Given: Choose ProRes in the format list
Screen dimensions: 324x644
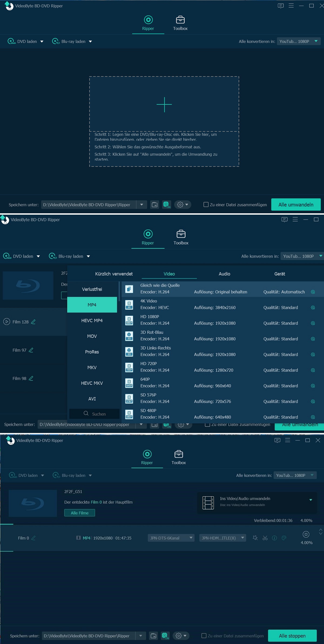Looking at the screenshot, I should click(92, 352).
